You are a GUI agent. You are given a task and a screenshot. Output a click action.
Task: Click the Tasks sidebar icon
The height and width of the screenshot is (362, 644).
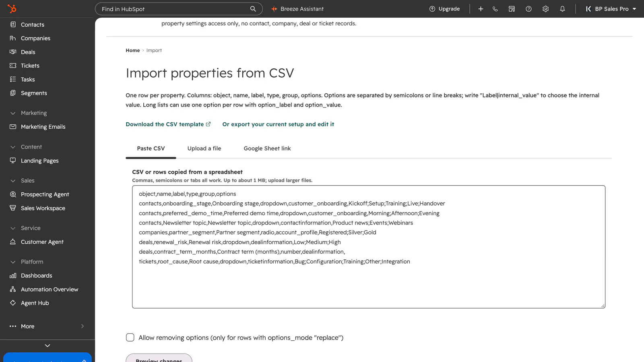[13, 79]
